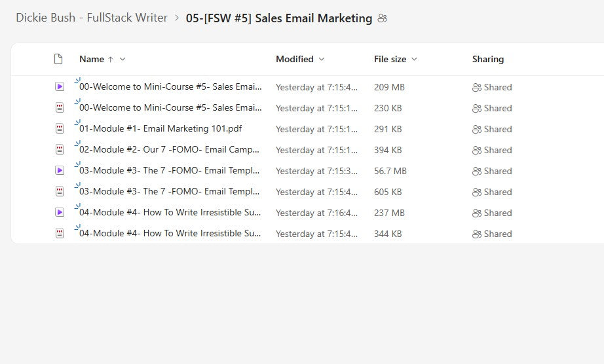This screenshot has width=604, height=364.
Task: Click the video icon for 04-Module #4 237 MB file
Action: tap(60, 212)
